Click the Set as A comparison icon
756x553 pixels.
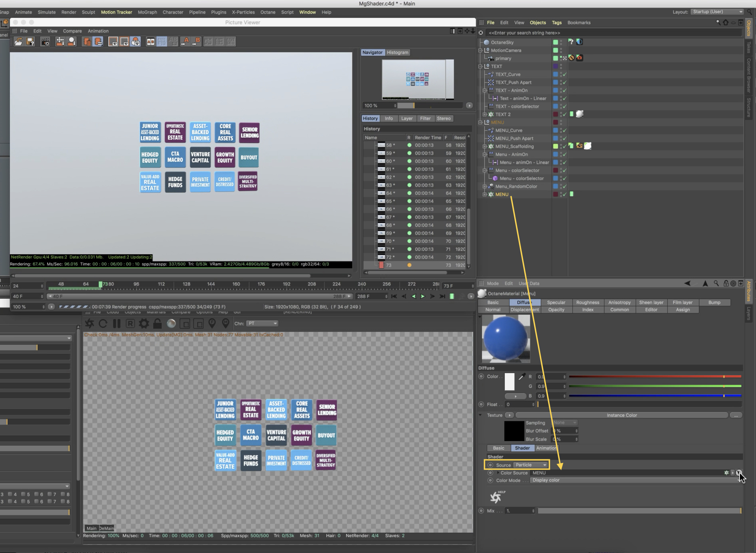point(185,41)
